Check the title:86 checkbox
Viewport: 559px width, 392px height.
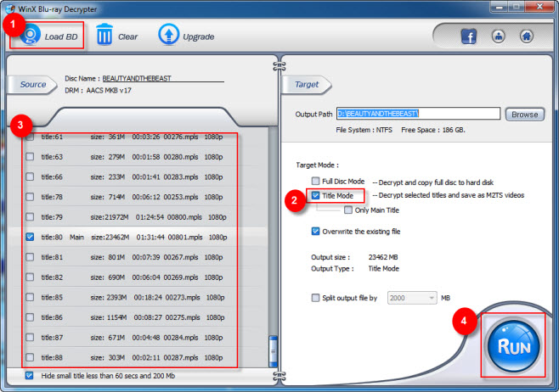coord(30,316)
